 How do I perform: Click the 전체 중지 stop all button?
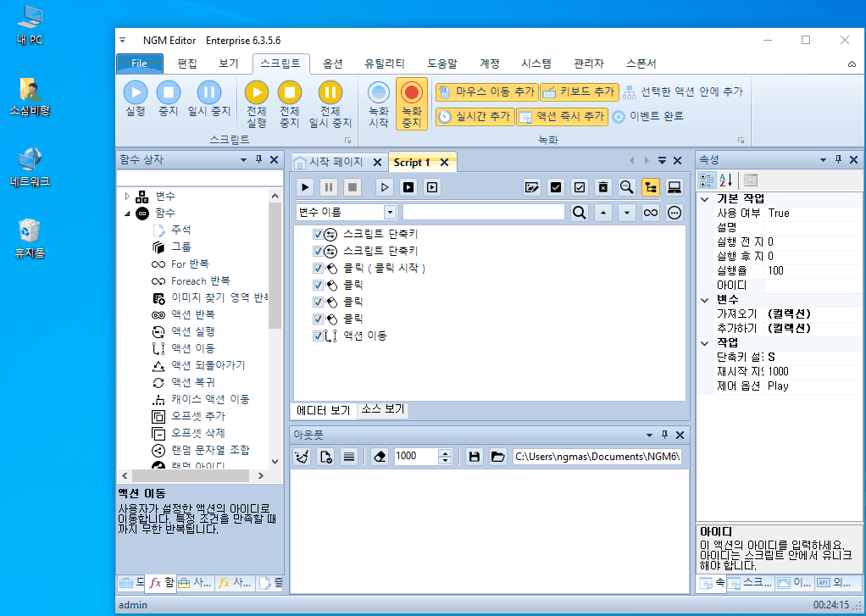[x=290, y=104]
